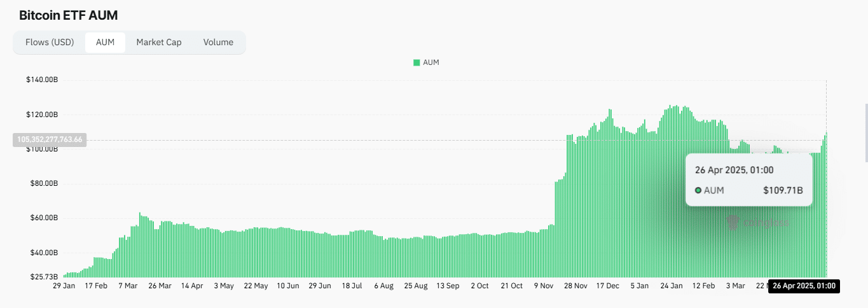The image size is (868, 308).
Task: Click the Bitcoin ETF AUM chart title
Action: tap(68, 15)
